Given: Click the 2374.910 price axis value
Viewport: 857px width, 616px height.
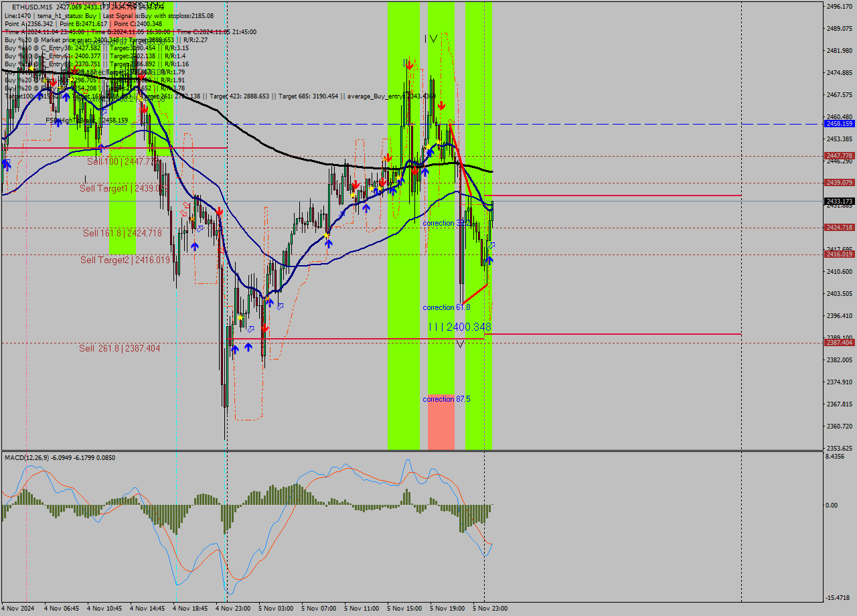Looking at the screenshot, I should [840, 382].
